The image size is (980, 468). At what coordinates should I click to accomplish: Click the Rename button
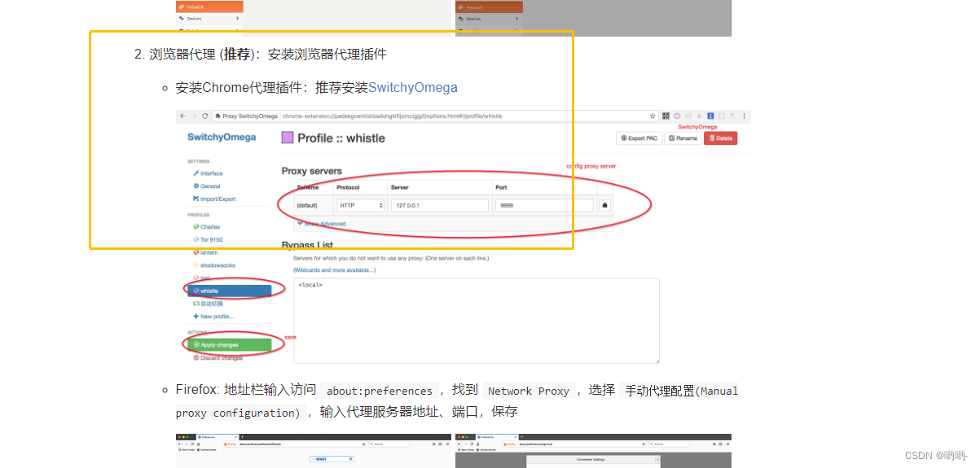pyautogui.click(x=683, y=138)
